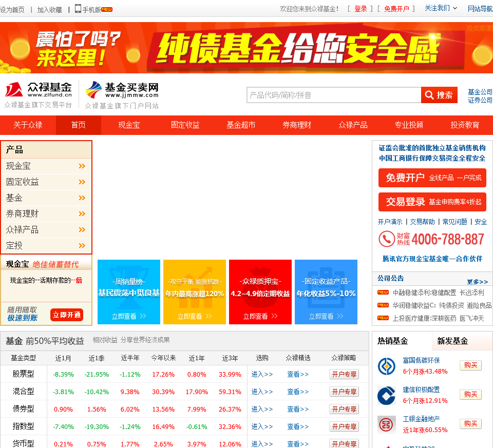Viewport: 493px width, 448px height.
Task: Click 加入收藏 link
Action: pos(50,10)
